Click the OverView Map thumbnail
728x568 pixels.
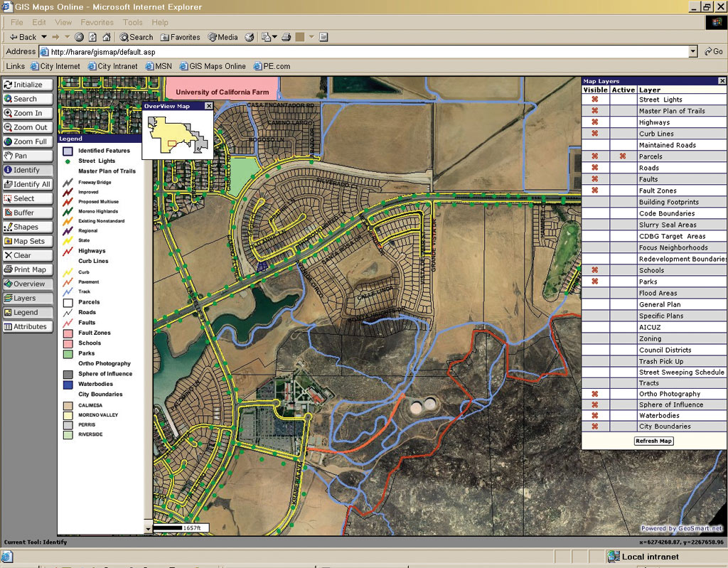pos(178,134)
